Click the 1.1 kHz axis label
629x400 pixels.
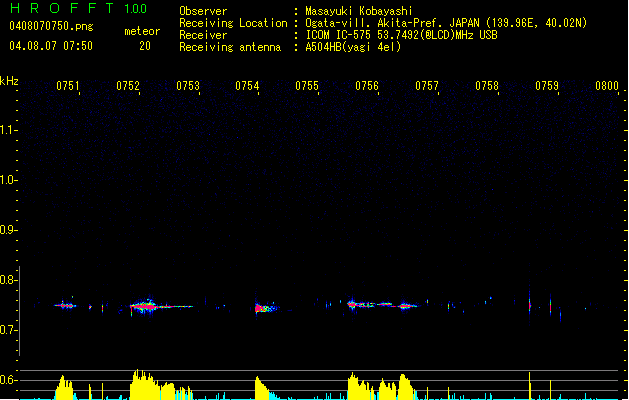click(8, 130)
